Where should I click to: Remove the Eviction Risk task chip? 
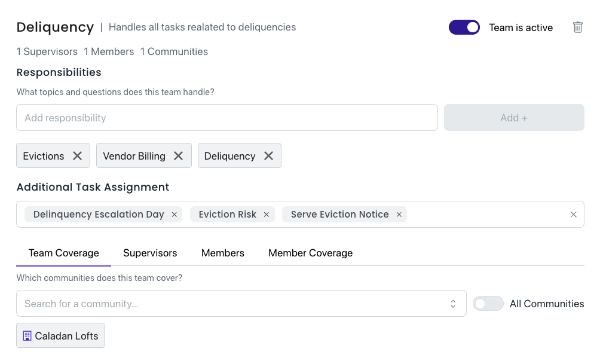tap(267, 215)
